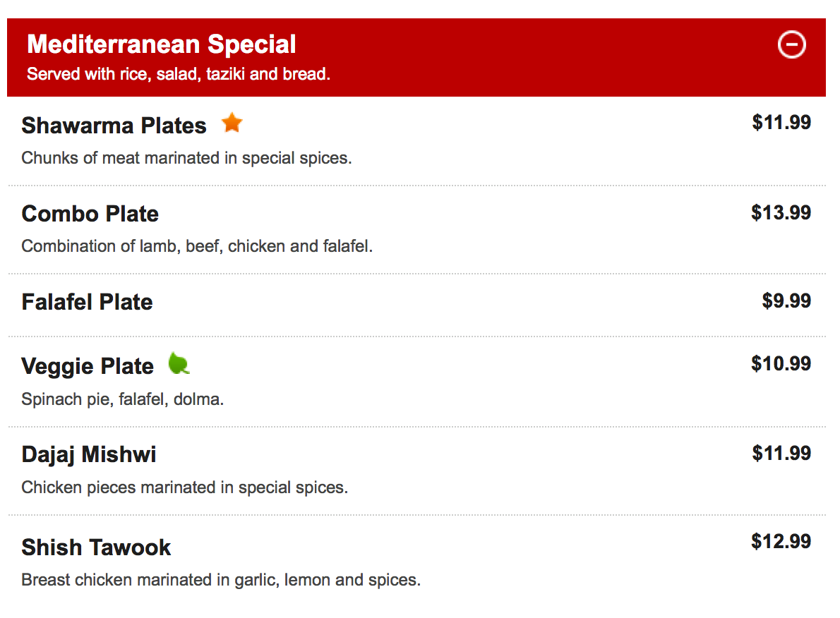The width and height of the screenshot is (840, 618).
Task: Click the $12.99 Shish Tawook price
Action: (x=781, y=542)
